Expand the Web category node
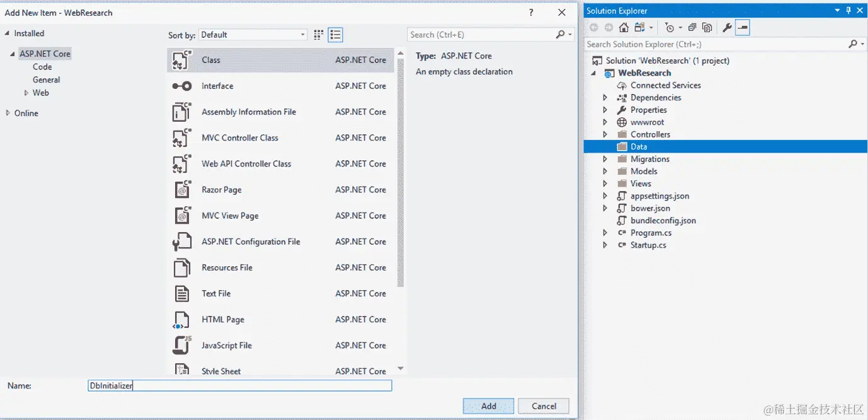The image size is (868, 420). pos(26,93)
